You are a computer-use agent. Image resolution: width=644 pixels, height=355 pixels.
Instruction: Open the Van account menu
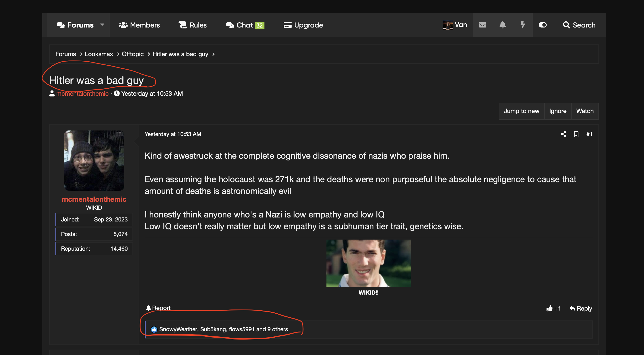[x=455, y=25]
